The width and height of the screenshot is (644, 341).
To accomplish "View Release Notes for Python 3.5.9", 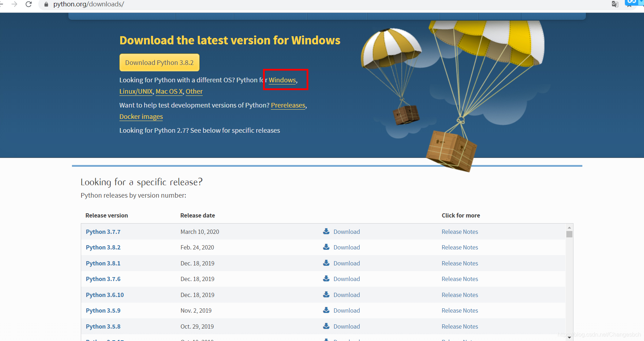I will (x=460, y=310).
